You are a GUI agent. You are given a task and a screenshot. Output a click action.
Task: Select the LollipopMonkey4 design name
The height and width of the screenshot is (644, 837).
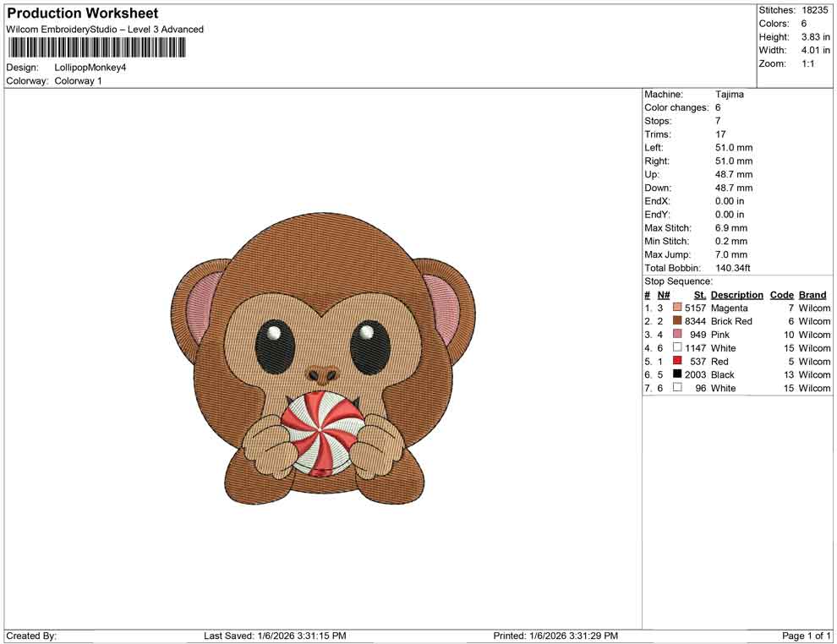(90, 68)
